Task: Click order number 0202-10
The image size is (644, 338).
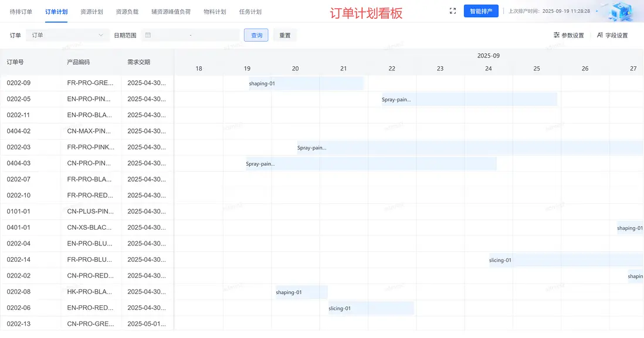Action: [x=19, y=195]
